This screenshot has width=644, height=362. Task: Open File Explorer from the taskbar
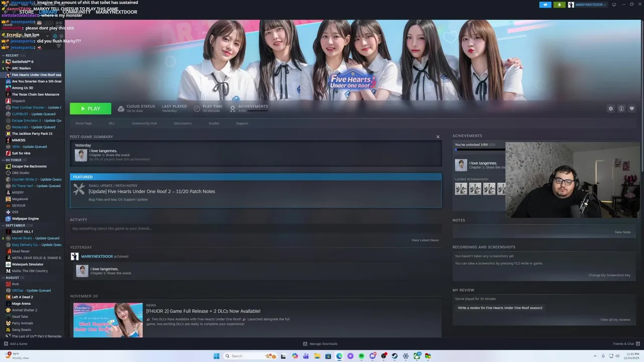click(x=317, y=356)
